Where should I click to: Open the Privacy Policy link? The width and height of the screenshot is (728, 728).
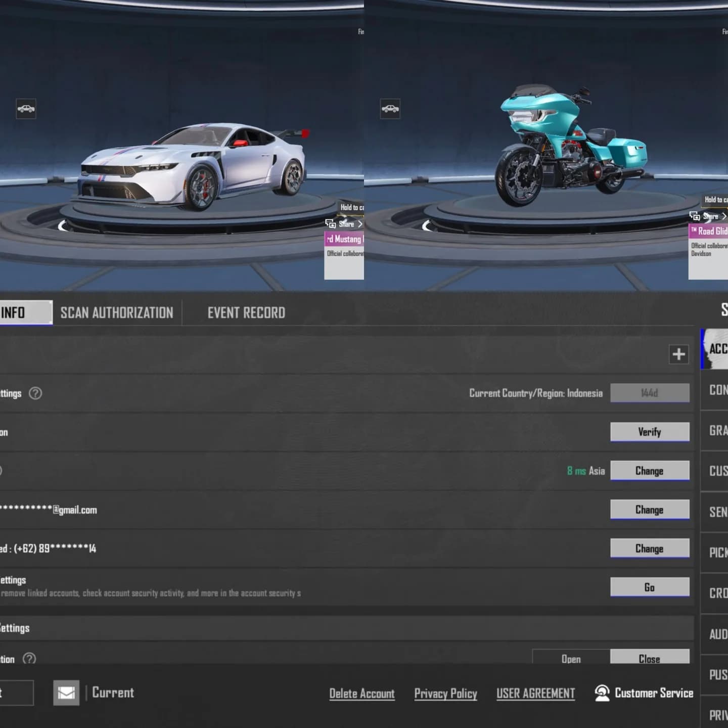pos(445,693)
